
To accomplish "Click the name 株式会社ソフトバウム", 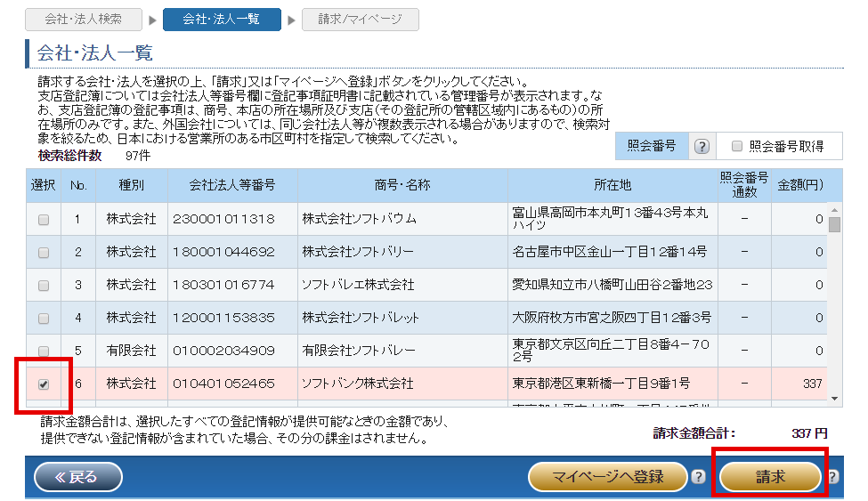I will 360,219.
